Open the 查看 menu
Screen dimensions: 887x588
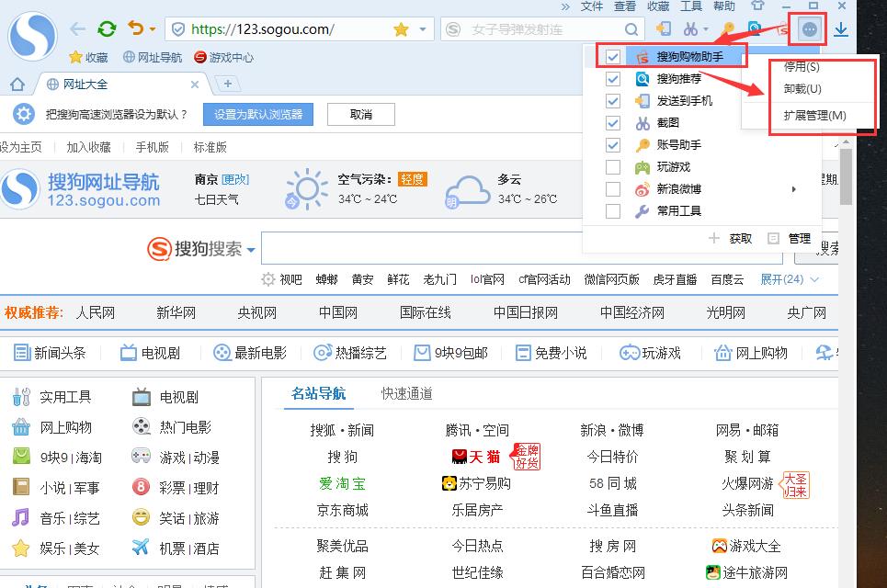pyautogui.click(x=624, y=6)
